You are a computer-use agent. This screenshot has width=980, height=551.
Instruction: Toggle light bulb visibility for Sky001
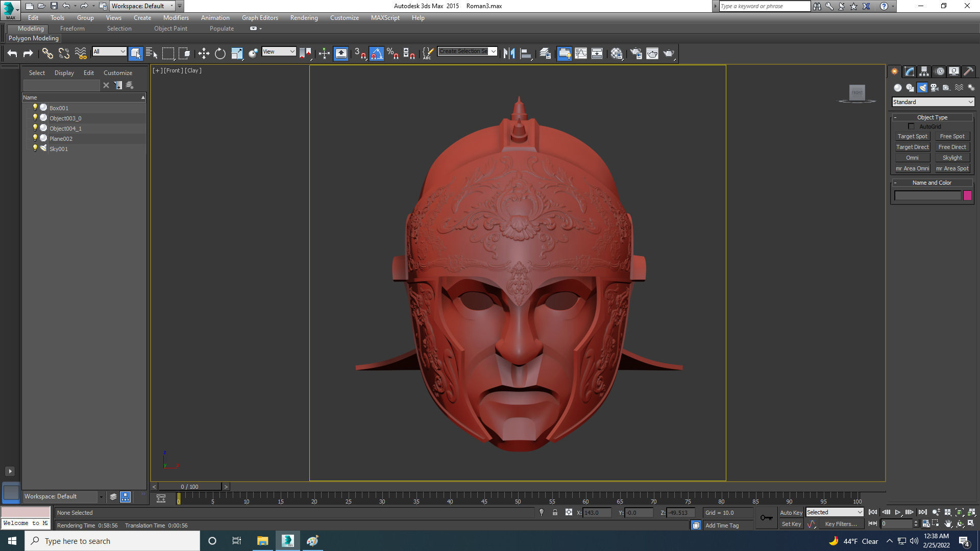35,148
